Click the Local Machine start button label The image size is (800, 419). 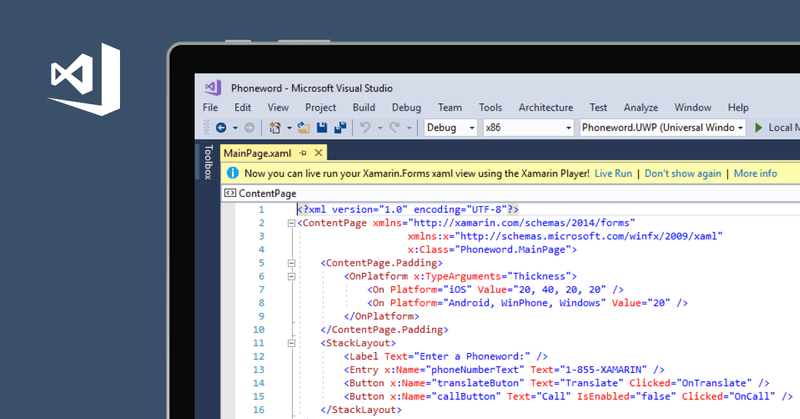784,128
